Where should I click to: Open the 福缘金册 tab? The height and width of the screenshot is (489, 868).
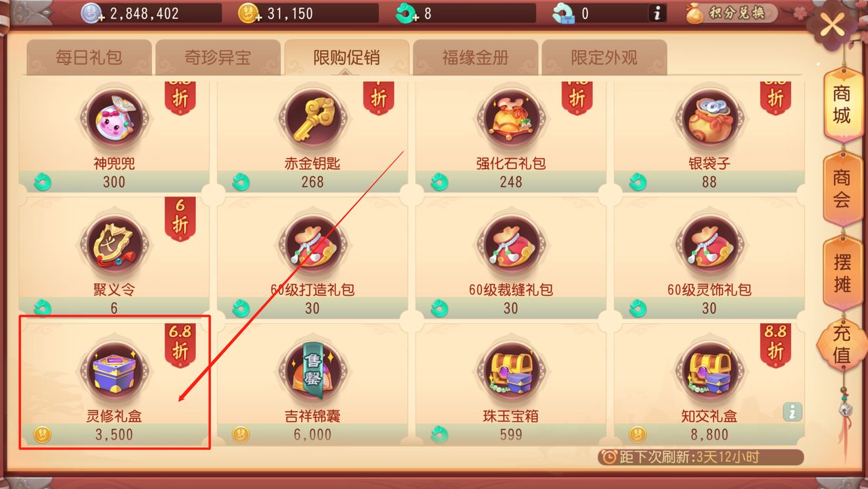point(475,58)
